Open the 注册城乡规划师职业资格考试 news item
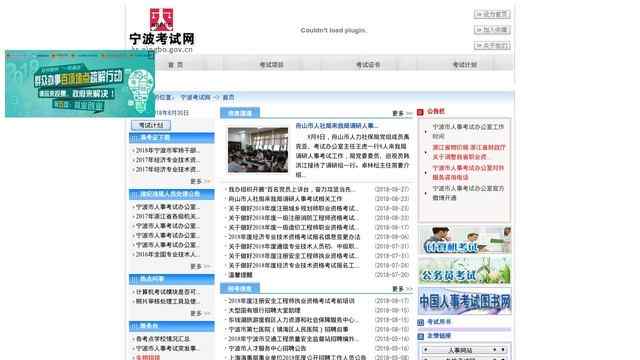Image resolution: width=640 pixels, height=360 pixels. click(293, 208)
